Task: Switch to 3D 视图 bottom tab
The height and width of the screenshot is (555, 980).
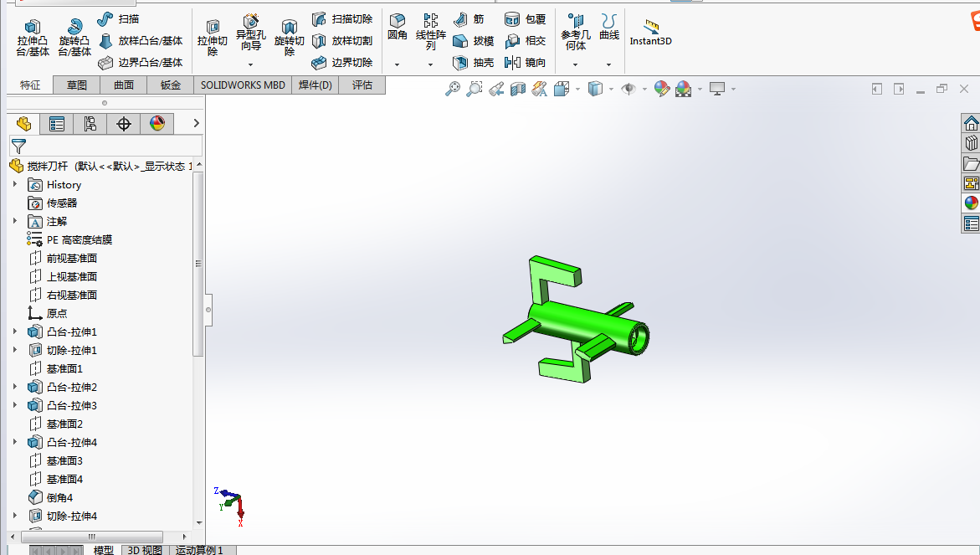Action: [145, 550]
